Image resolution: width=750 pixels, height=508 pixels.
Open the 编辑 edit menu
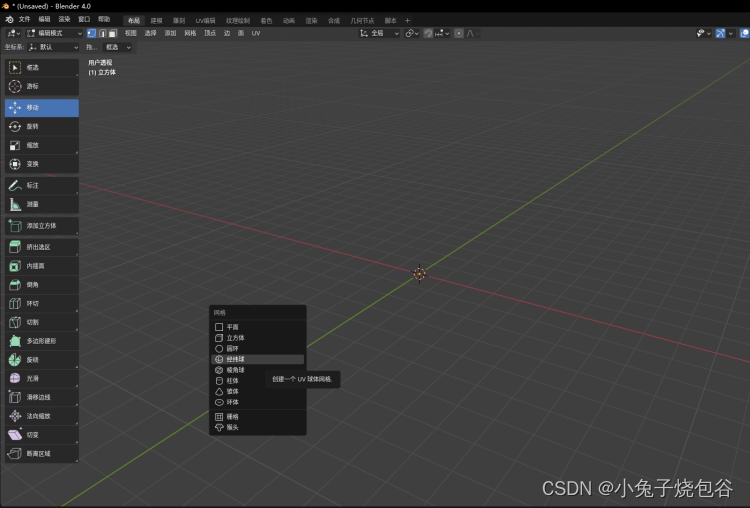pos(44,20)
